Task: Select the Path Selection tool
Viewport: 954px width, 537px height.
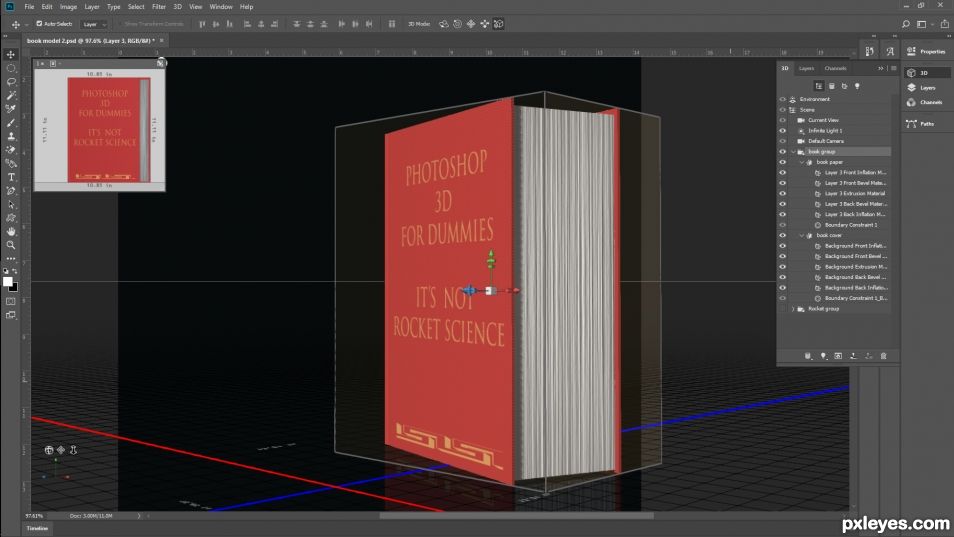Action: coord(11,204)
